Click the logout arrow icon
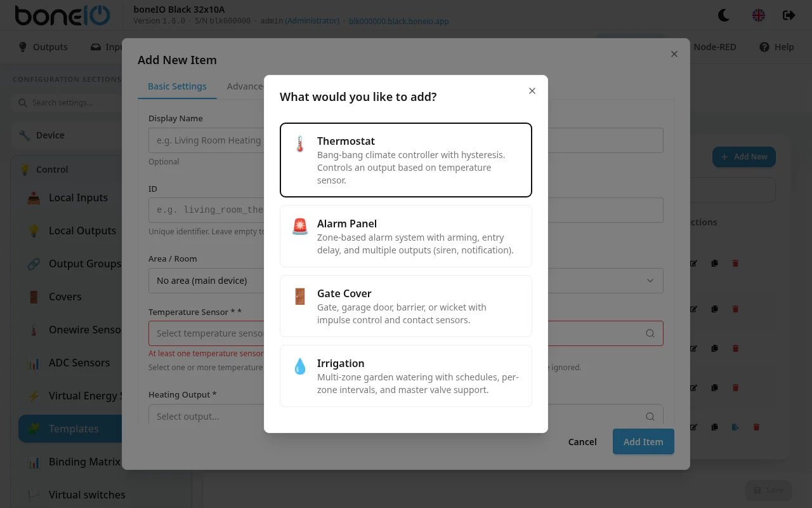The height and width of the screenshot is (508, 812). (789, 15)
